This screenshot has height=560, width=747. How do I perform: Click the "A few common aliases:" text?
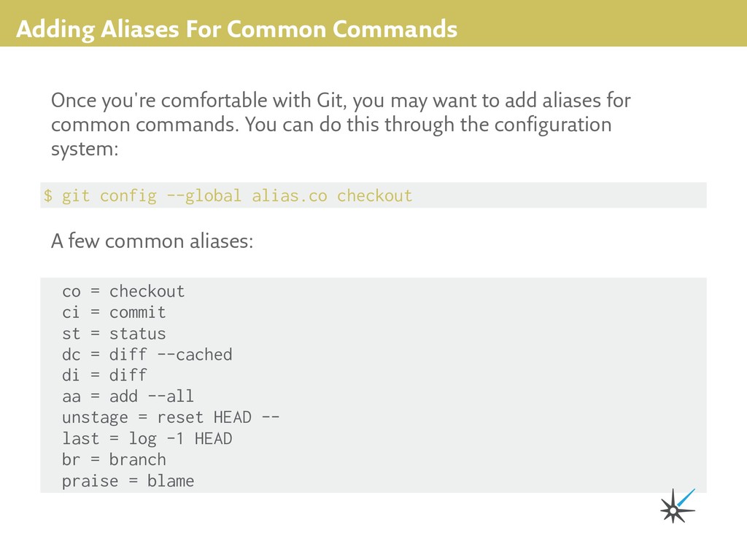pos(152,241)
